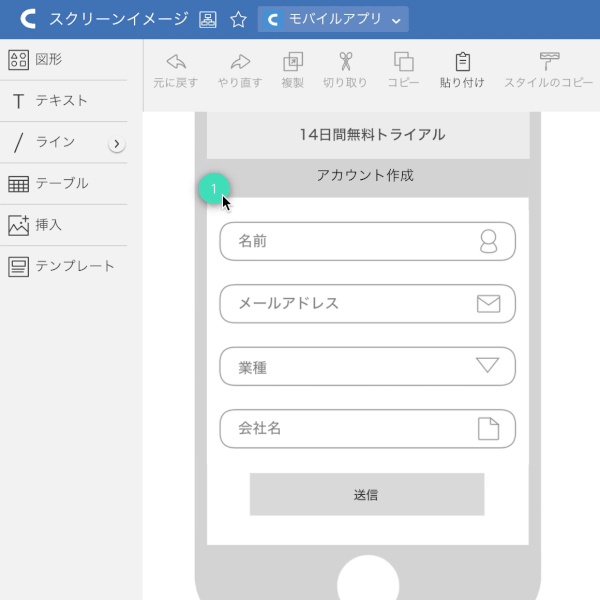
Task: Click the paste (貼り付け) clipboard icon
Action: coord(462,62)
